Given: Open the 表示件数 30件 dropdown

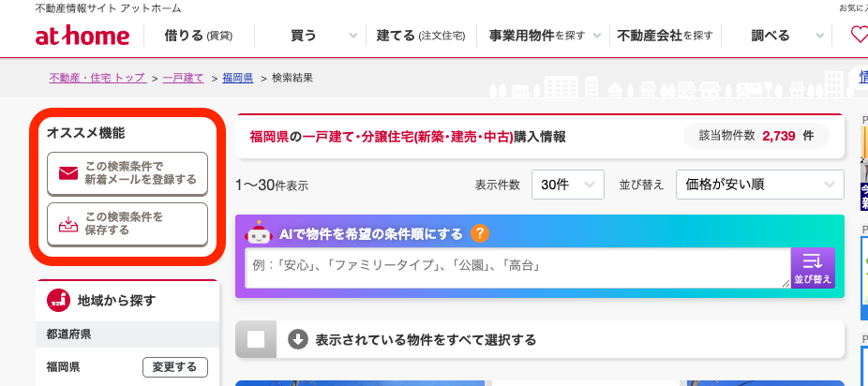Looking at the screenshot, I should (x=567, y=185).
